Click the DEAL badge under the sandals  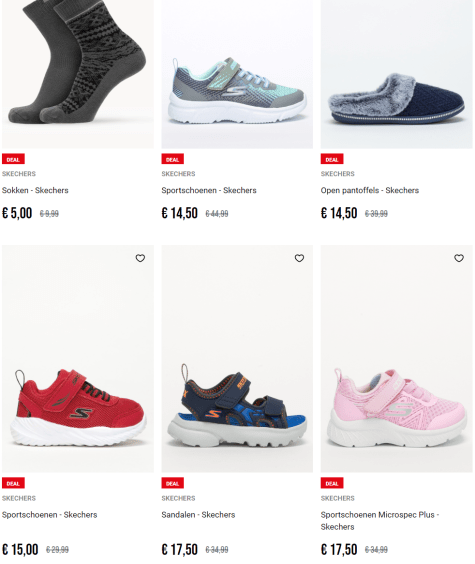[x=173, y=483]
